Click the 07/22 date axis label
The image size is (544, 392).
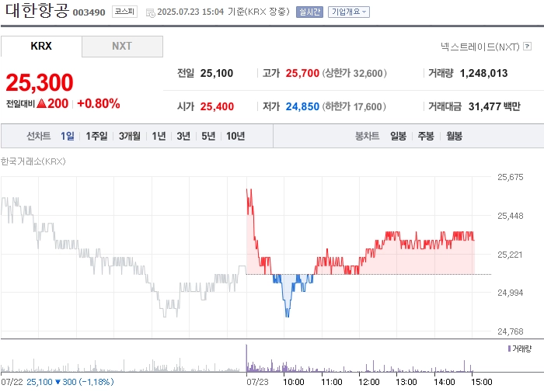[x=12, y=382]
